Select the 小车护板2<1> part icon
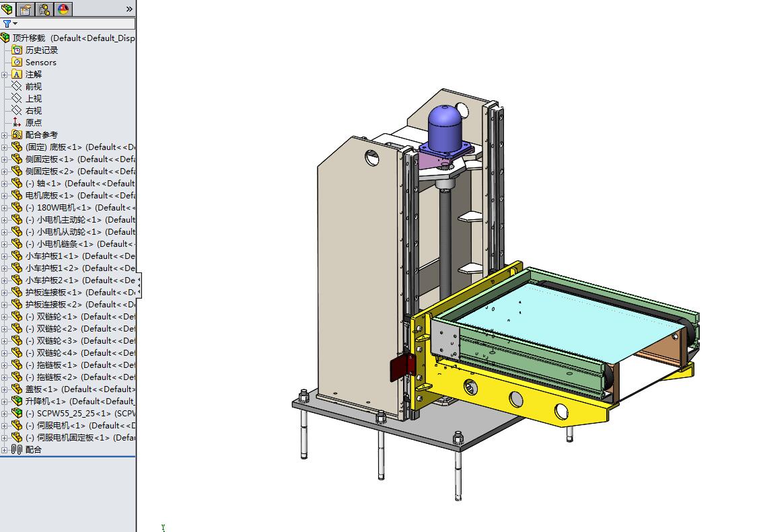The width and height of the screenshot is (757, 532). pos(17,280)
